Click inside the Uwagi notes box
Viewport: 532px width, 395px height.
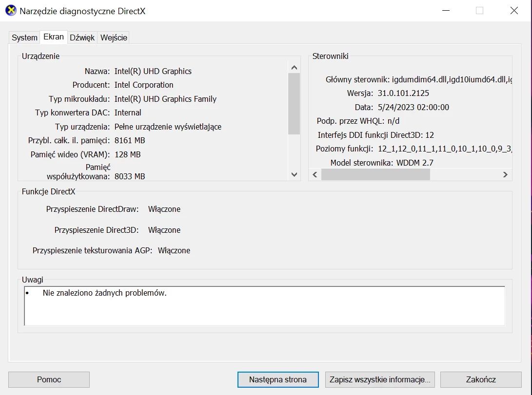click(x=265, y=305)
